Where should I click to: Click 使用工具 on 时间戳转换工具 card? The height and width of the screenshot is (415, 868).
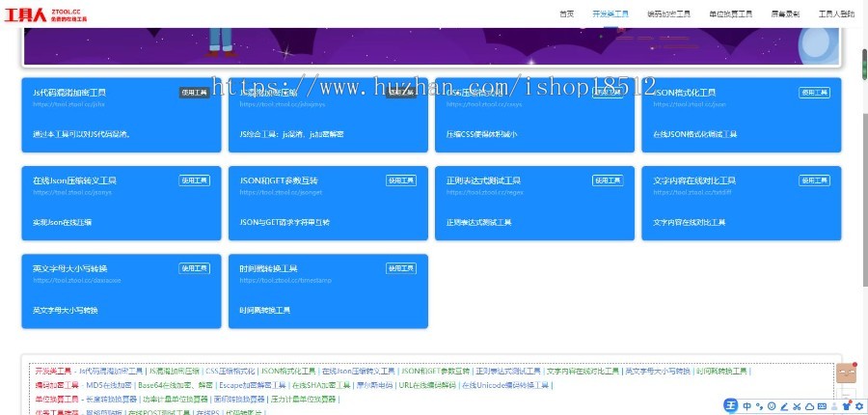(x=401, y=268)
